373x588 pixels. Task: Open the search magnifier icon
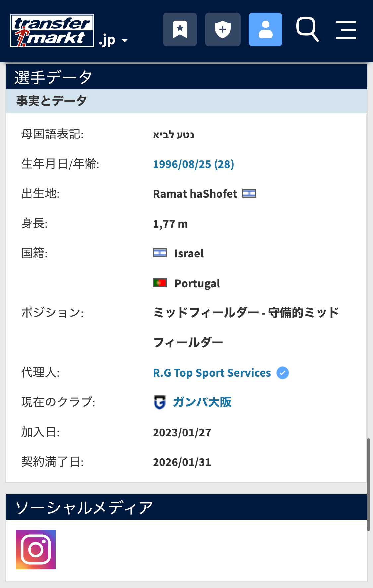pyautogui.click(x=307, y=29)
